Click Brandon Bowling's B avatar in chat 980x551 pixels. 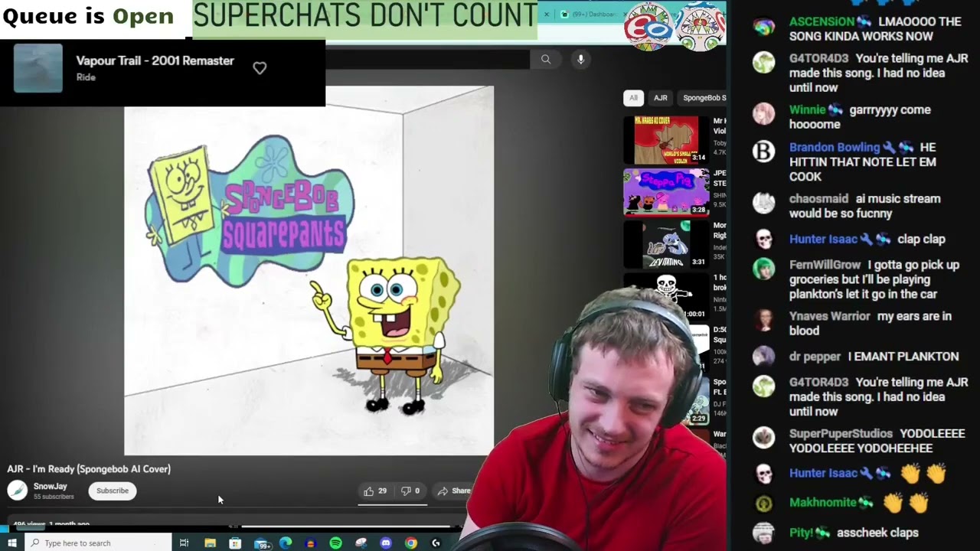tap(763, 151)
